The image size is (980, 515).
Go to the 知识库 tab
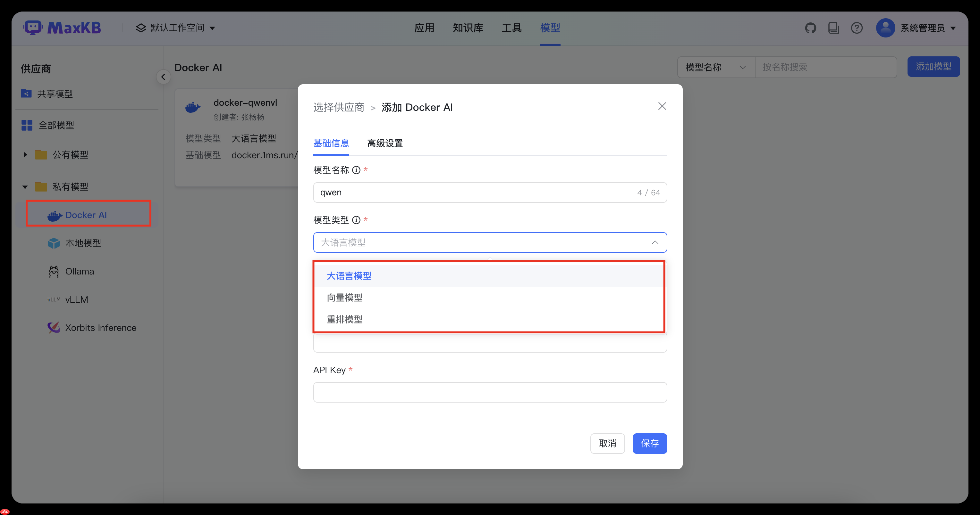(468, 28)
